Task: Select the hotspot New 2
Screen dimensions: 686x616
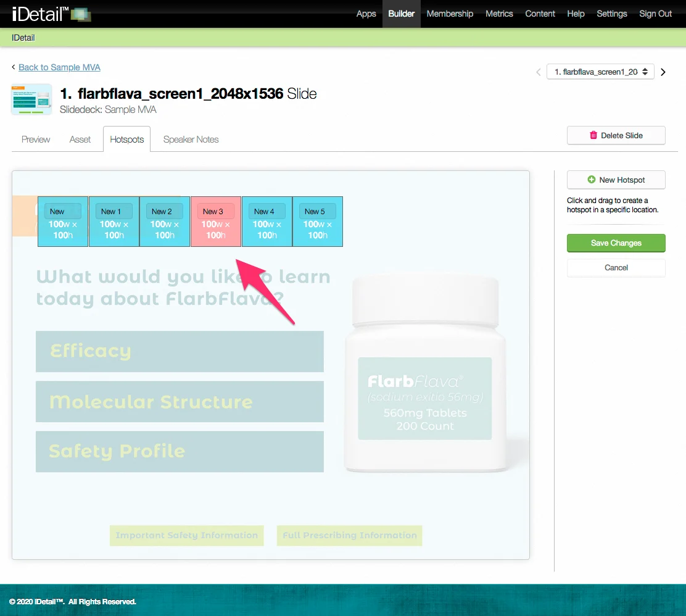Action: 165,222
